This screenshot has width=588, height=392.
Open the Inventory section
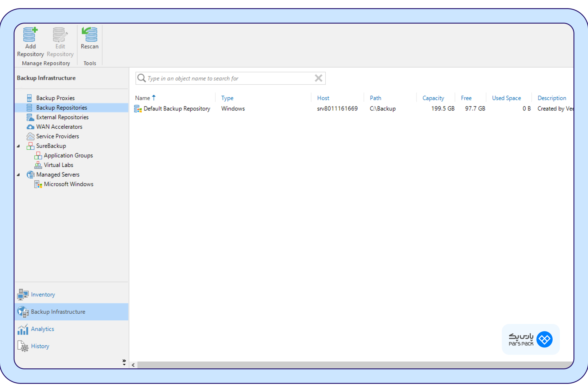coord(43,294)
